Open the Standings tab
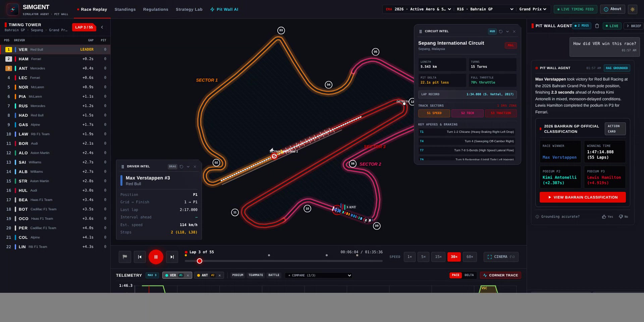 (x=125, y=9)
